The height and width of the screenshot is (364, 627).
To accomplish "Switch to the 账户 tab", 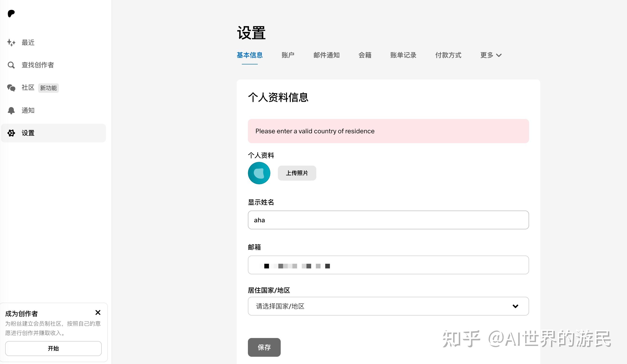I will click(x=288, y=55).
